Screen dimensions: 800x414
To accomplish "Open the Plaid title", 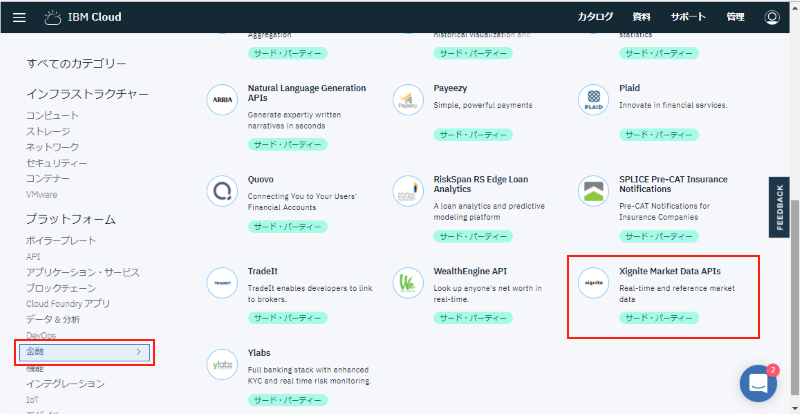I will point(629,88).
